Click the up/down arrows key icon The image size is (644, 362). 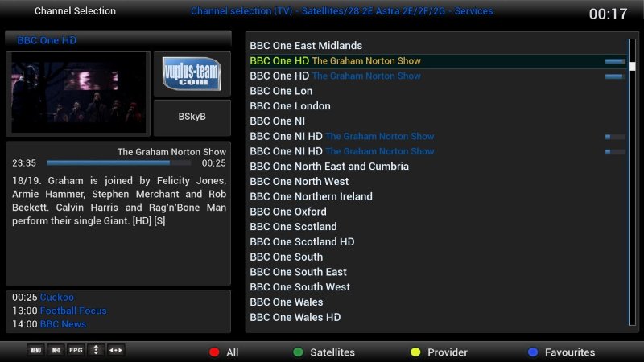[96, 351]
